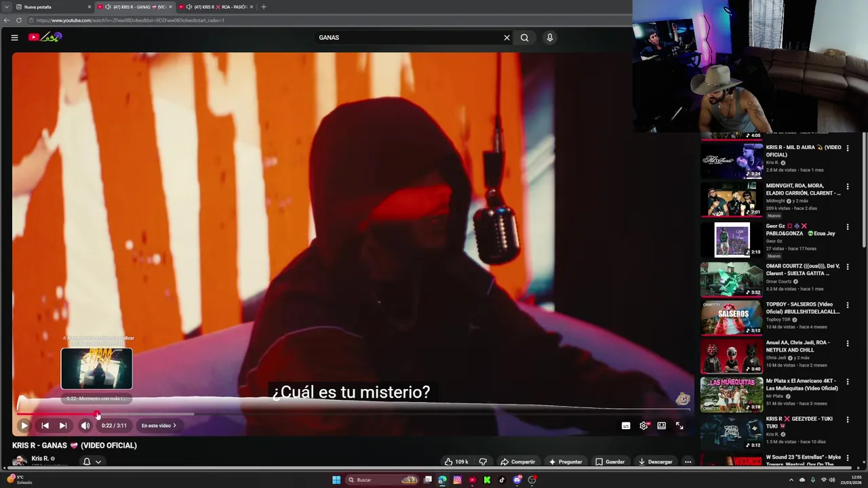Open Instagram from the taskbar
The height and width of the screenshot is (488, 868).
pos(457,480)
